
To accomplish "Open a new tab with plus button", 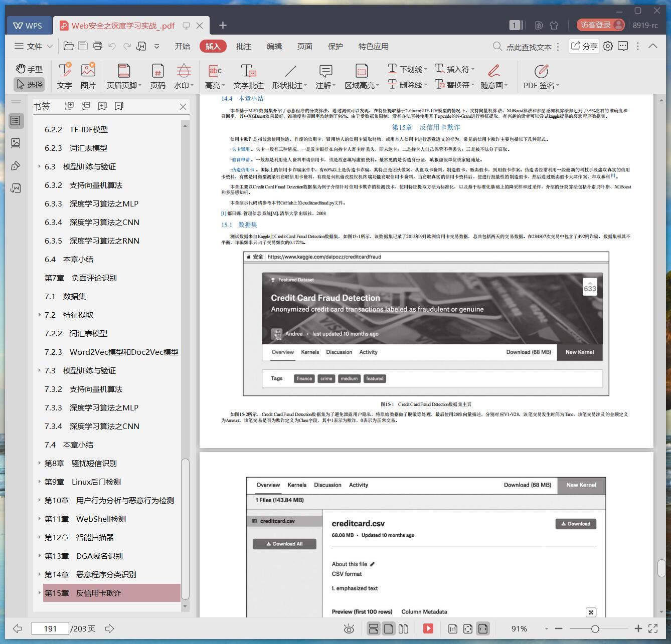I will click(223, 25).
